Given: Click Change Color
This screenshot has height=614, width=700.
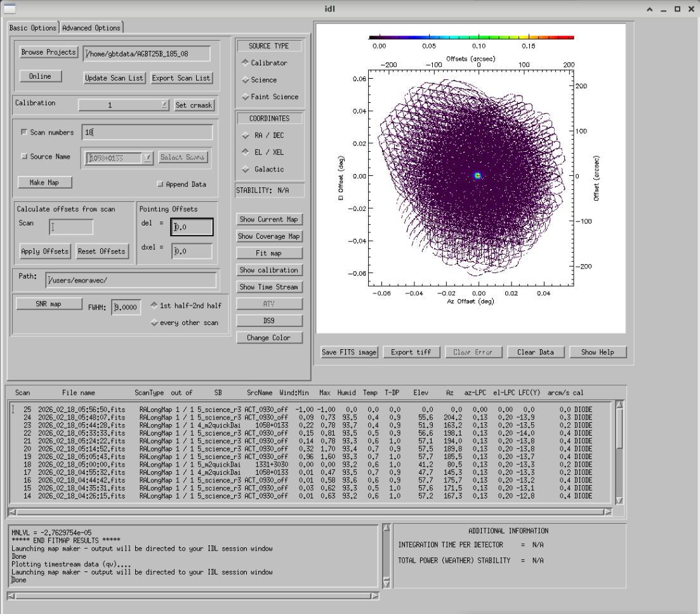Looking at the screenshot, I should (x=268, y=338).
